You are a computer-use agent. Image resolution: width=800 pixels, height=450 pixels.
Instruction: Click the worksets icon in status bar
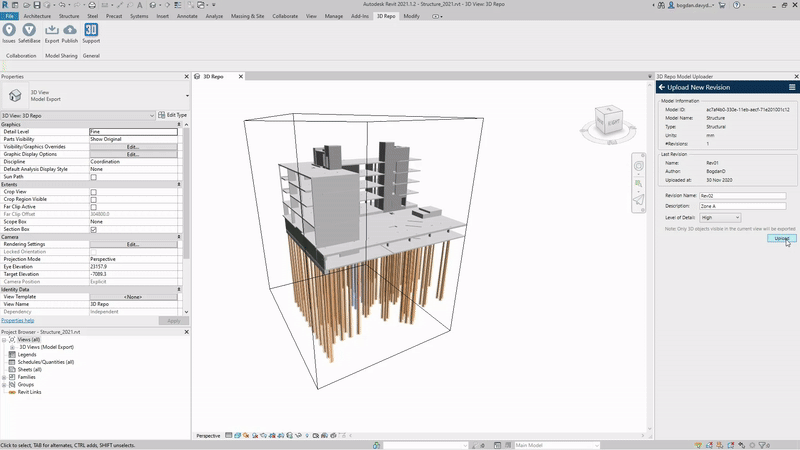377,445
